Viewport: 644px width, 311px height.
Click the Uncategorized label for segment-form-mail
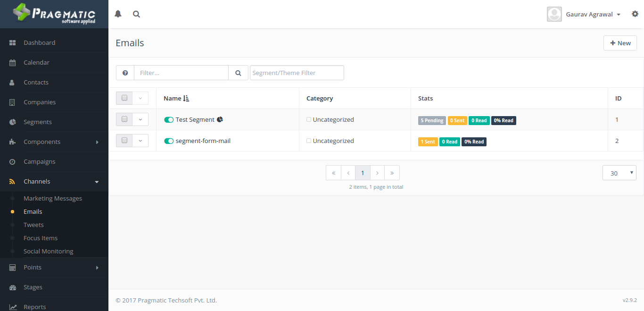click(333, 141)
